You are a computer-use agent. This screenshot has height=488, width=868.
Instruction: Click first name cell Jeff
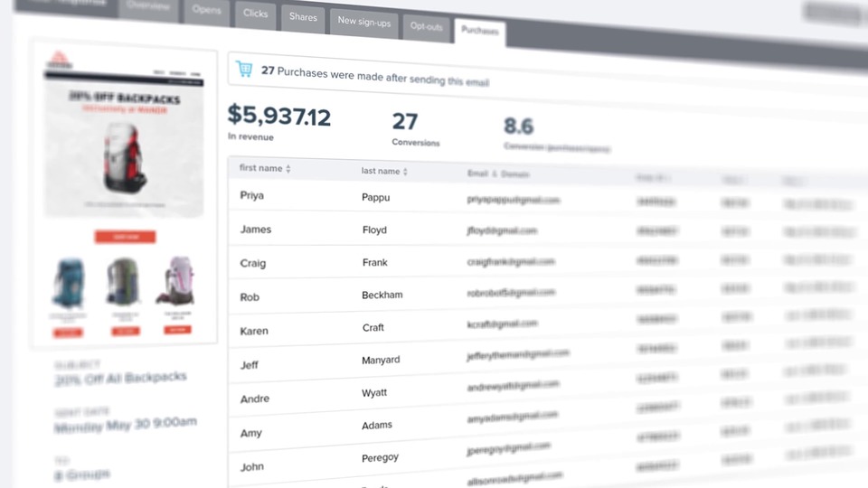250,365
